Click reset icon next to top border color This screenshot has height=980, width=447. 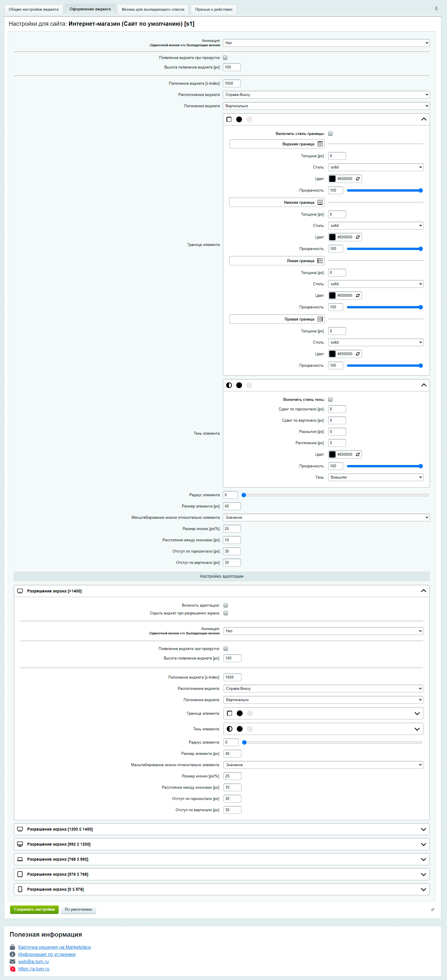(358, 179)
